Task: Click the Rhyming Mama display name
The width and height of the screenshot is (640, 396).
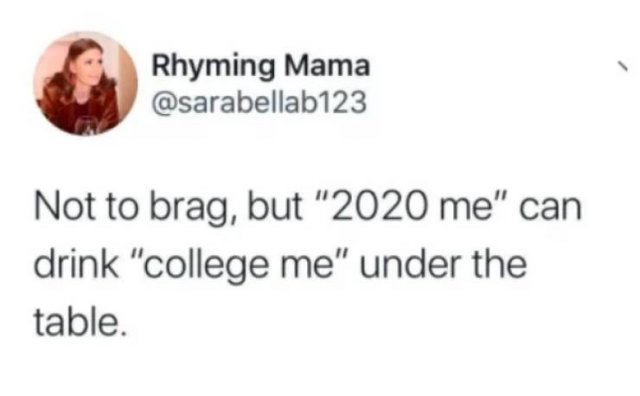Action: pos(261,66)
